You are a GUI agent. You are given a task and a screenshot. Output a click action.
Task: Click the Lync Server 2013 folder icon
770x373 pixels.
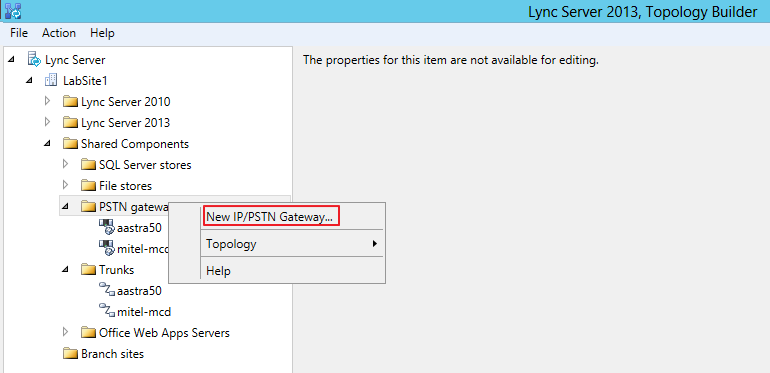click(x=71, y=123)
